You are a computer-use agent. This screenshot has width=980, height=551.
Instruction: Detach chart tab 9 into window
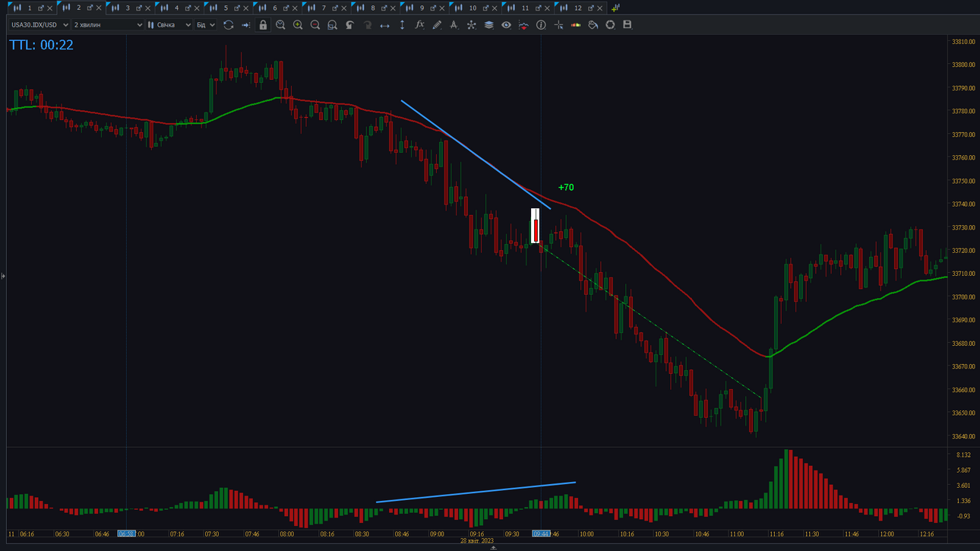tap(433, 8)
